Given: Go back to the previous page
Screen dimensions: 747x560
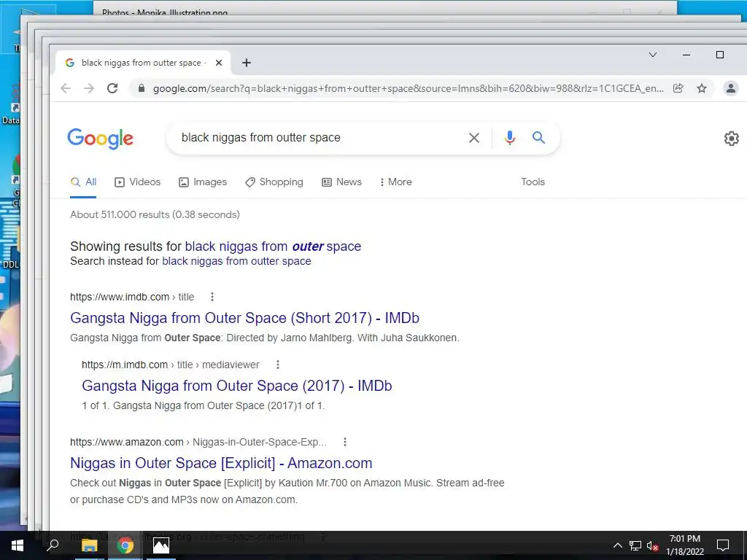Looking at the screenshot, I should [x=66, y=88].
